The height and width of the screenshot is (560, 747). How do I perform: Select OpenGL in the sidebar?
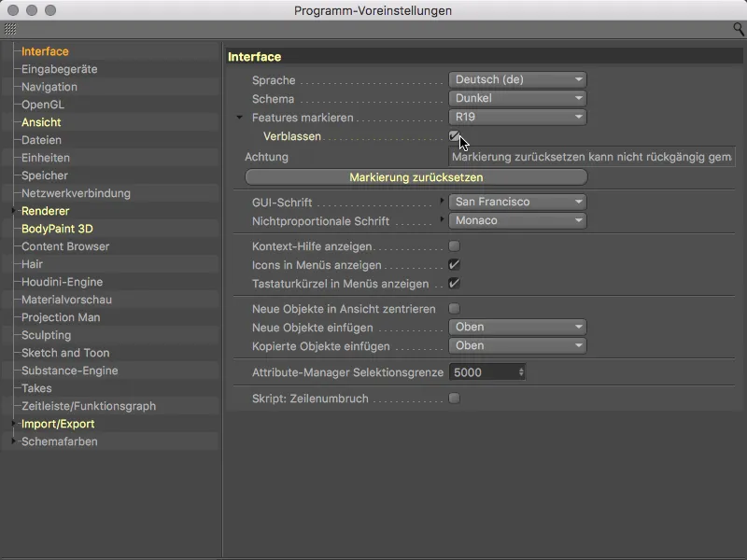[x=42, y=105]
